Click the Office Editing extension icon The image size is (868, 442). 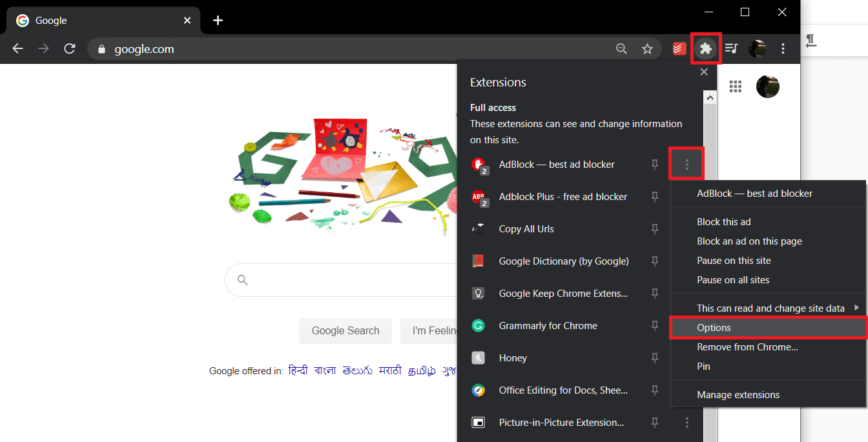coord(478,390)
